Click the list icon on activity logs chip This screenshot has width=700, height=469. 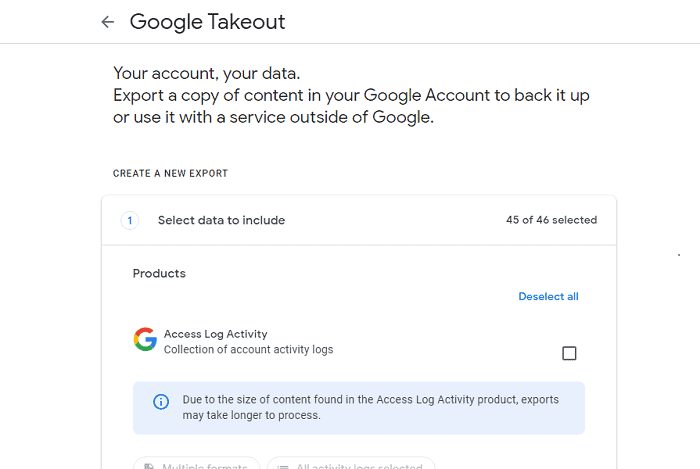pyautogui.click(x=283, y=467)
